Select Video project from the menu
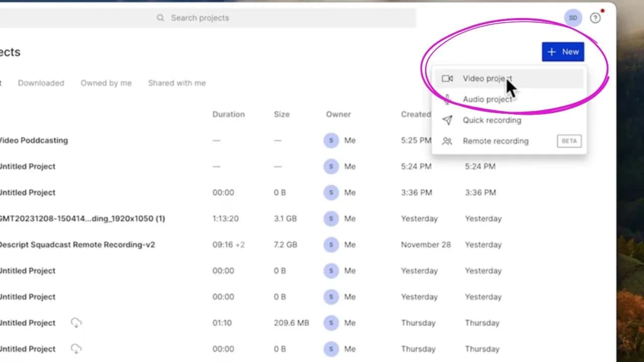The width and height of the screenshot is (644, 362). pyautogui.click(x=509, y=78)
